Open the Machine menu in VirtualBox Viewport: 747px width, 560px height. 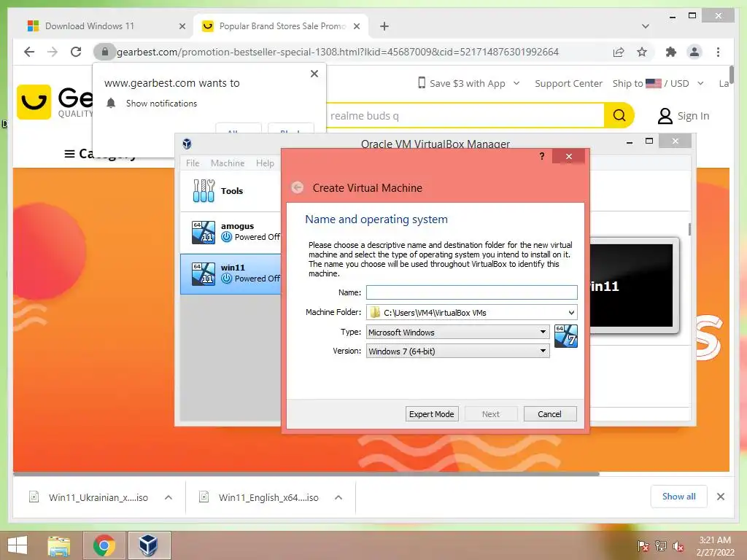[x=228, y=163]
